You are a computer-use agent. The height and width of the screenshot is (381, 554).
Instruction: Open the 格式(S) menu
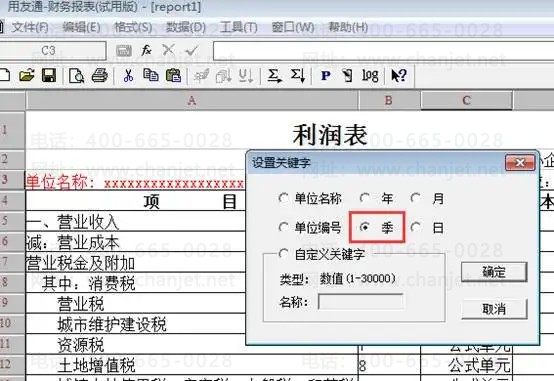pos(133,27)
